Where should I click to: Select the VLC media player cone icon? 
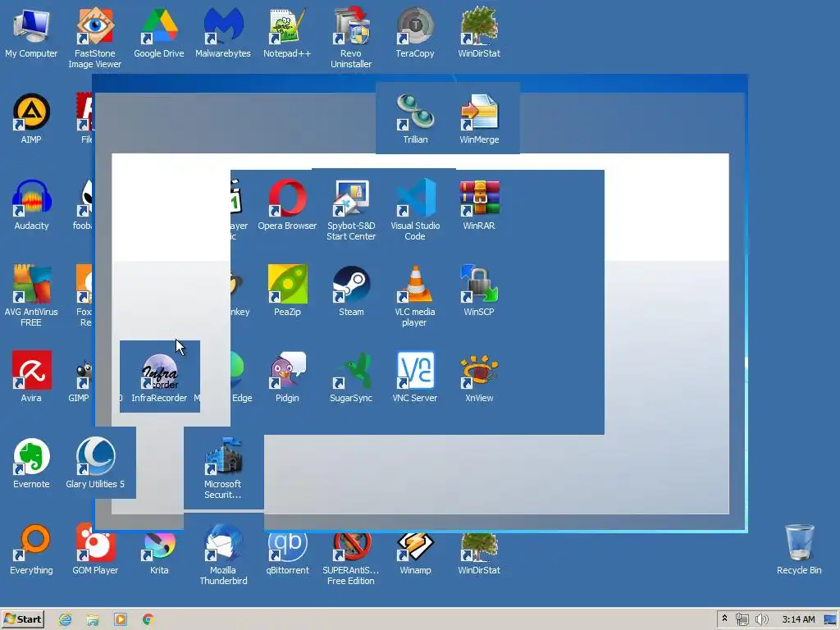coord(415,295)
